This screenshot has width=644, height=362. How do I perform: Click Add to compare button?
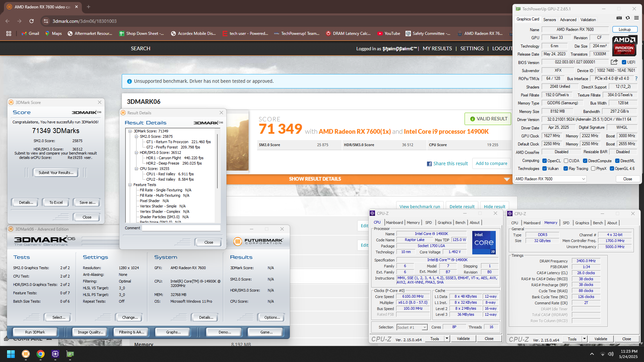491,164
